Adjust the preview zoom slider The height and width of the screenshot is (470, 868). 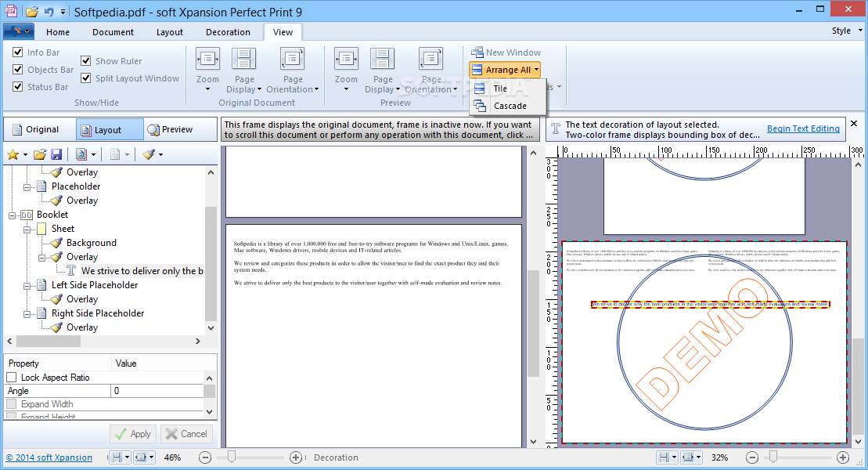click(773, 457)
